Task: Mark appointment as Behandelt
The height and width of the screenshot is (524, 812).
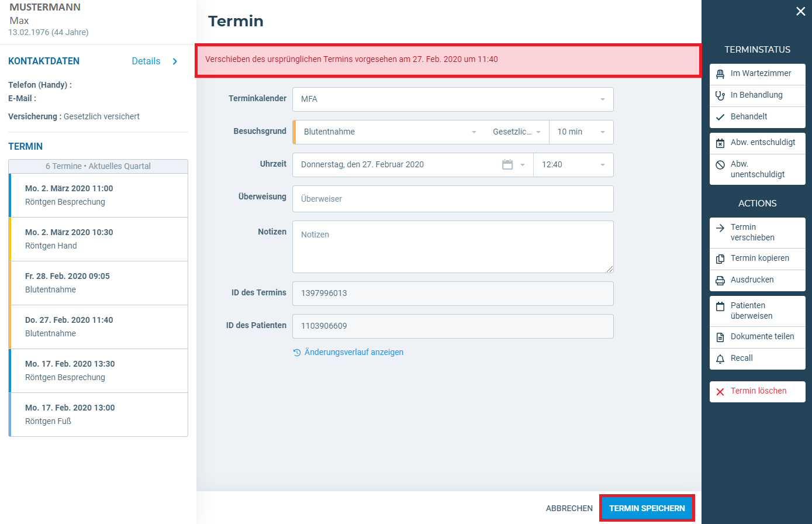Action: [x=757, y=118]
